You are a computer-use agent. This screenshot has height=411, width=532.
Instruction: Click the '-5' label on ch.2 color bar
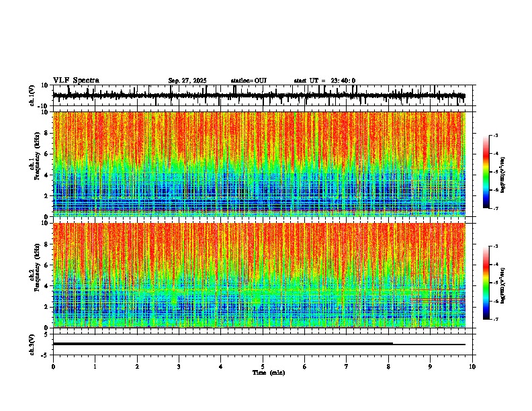tap(496, 283)
